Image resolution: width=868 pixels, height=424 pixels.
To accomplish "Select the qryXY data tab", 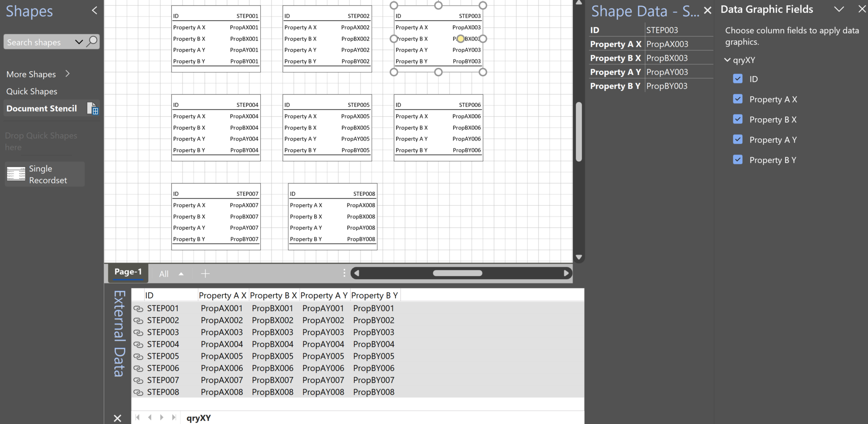I will [x=198, y=418].
